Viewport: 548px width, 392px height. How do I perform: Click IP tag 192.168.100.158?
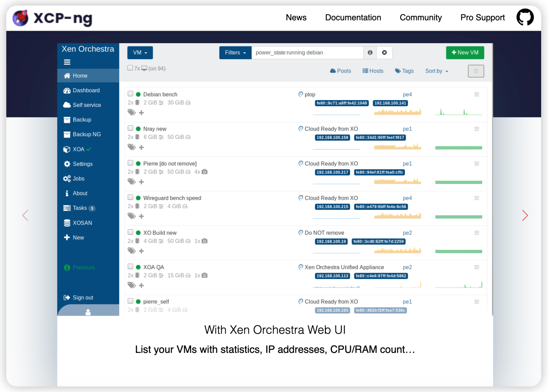(x=332, y=137)
